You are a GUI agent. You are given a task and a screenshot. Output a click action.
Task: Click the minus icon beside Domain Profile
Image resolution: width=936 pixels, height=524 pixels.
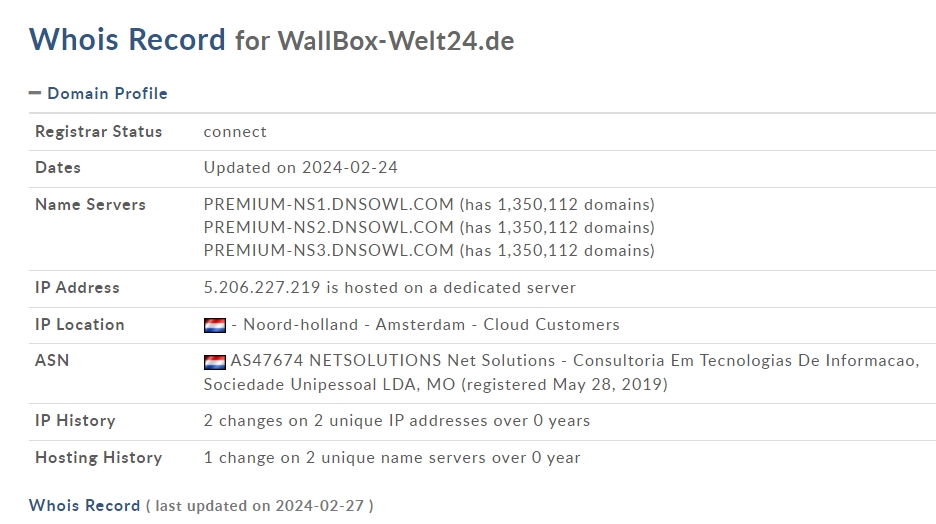coord(35,93)
